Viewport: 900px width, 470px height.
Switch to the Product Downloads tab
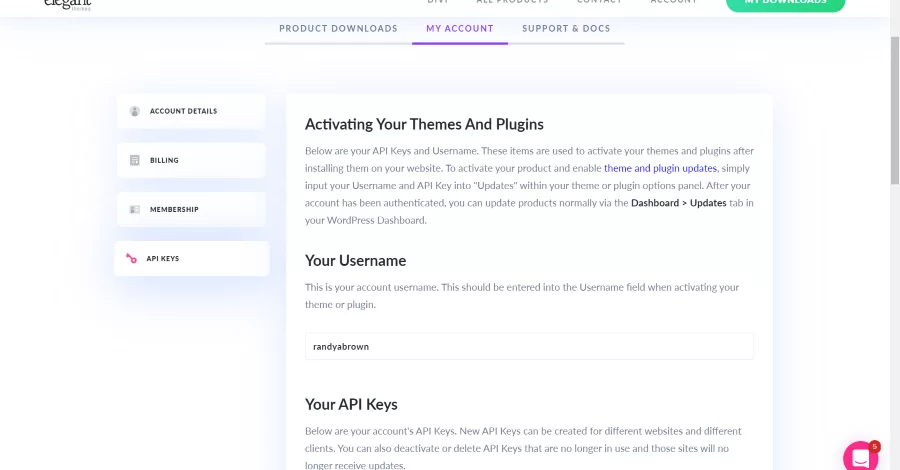[x=338, y=29]
